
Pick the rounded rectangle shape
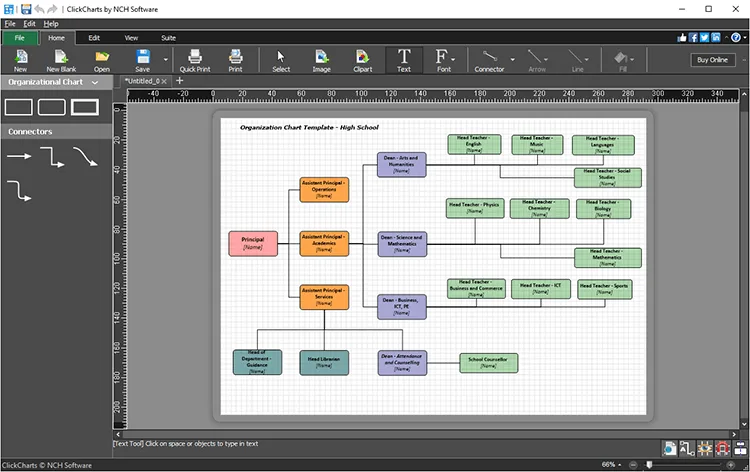pos(52,107)
